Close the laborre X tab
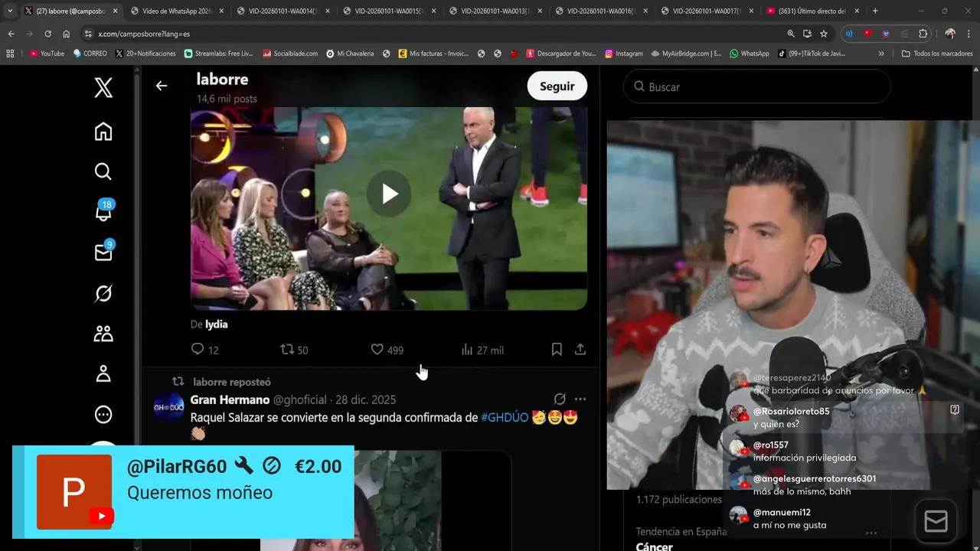 (x=116, y=11)
